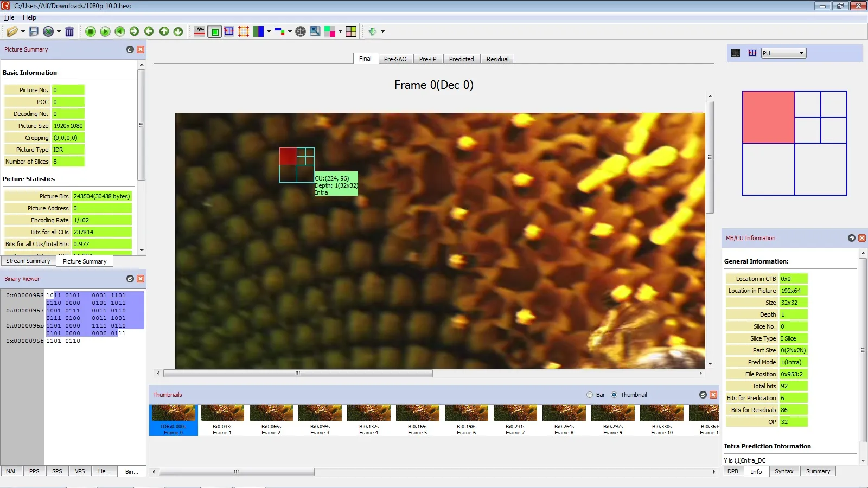
Task: Open the File menu
Action: tap(9, 17)
